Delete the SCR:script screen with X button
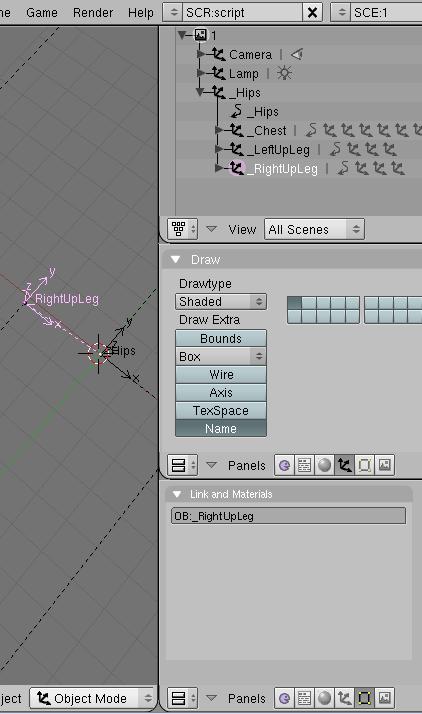This screenshot has height=714, width=422. point(312,13)
